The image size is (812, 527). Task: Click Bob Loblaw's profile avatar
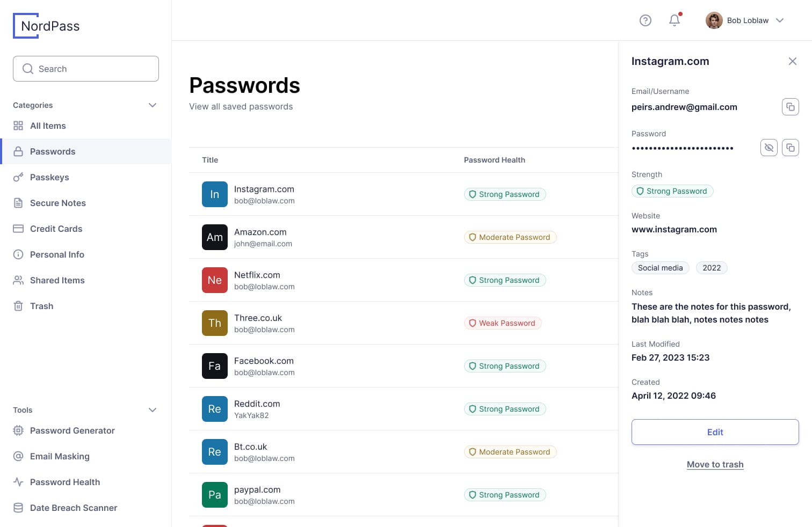point(714,20)
